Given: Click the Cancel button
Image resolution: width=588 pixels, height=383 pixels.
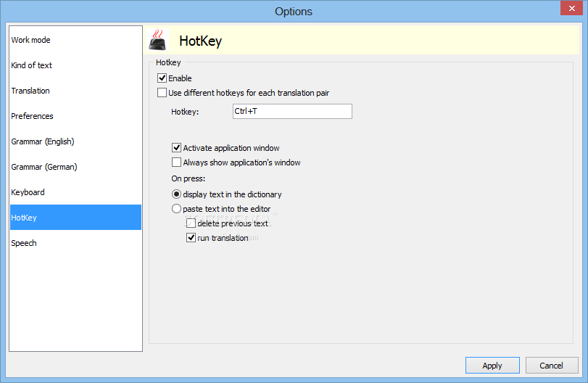Looking at the screenshot, I should tap(552, 366).
